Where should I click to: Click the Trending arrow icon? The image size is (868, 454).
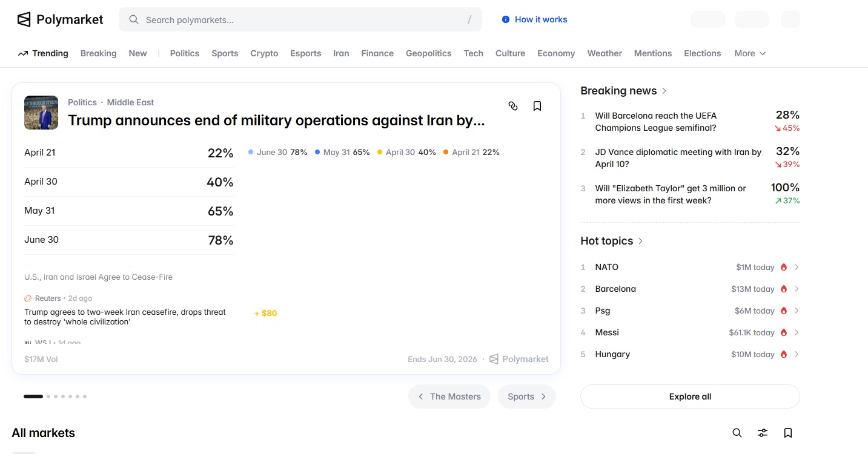tap(23, 53)
